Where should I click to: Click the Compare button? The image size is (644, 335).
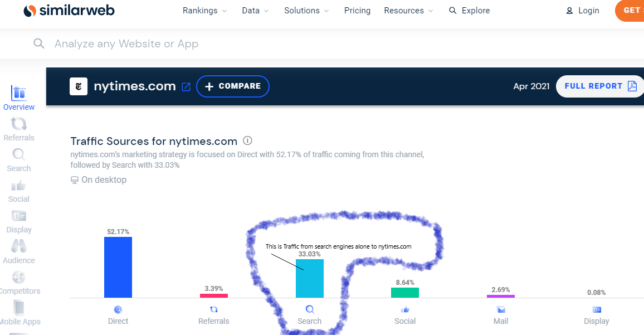click(233, 86)
